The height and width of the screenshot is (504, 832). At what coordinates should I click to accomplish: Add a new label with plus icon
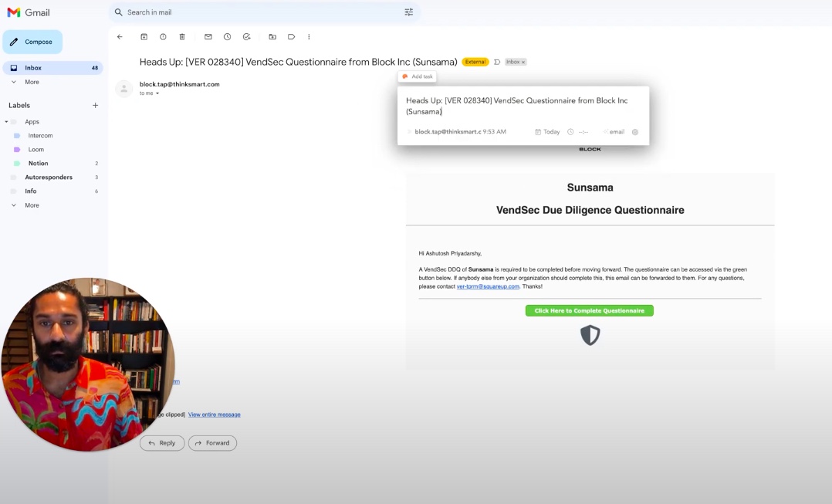pyautogui.click(x=96, y=105)
